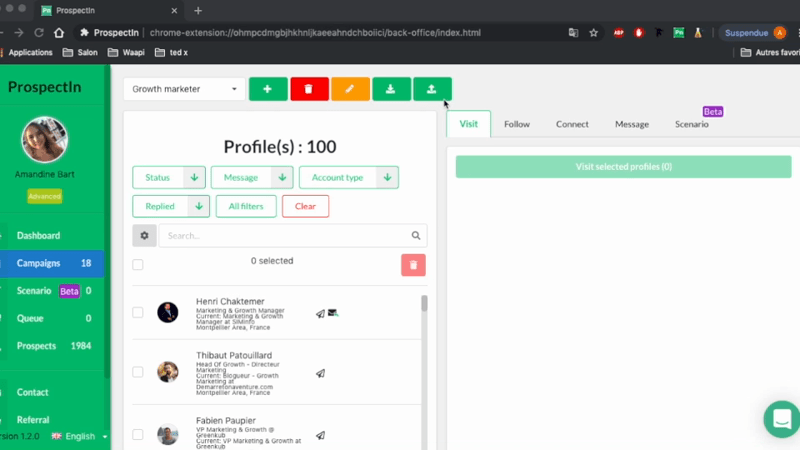The height and width of the screenshot is (450, 800).
Task: Click paper plane icon for Henri Chaktemer
Action: [x=320, y=314]
